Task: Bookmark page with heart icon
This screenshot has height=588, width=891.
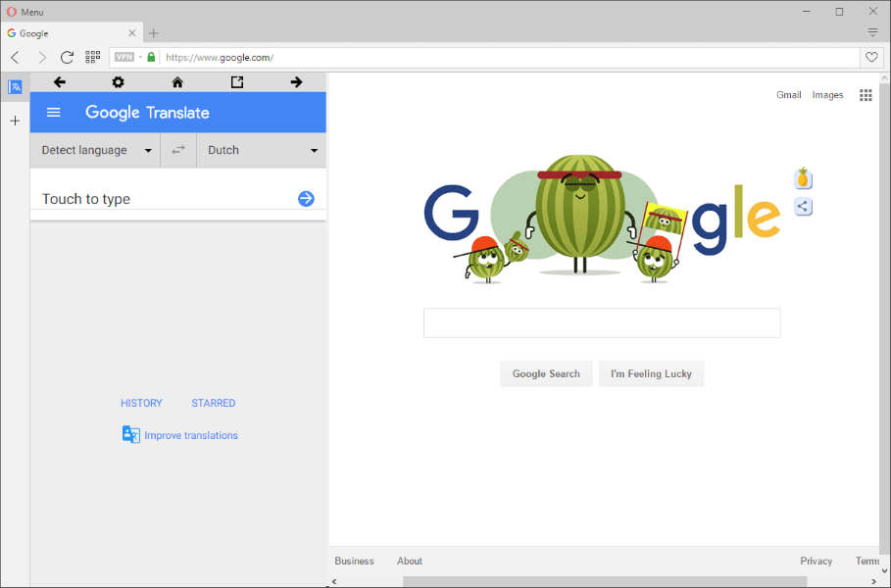Action: [871, 57]
